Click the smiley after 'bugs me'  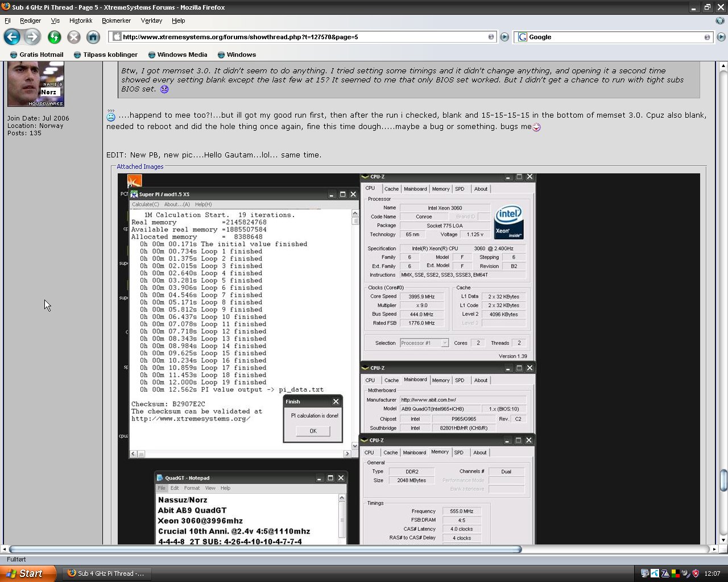click(x=536, y=127)
